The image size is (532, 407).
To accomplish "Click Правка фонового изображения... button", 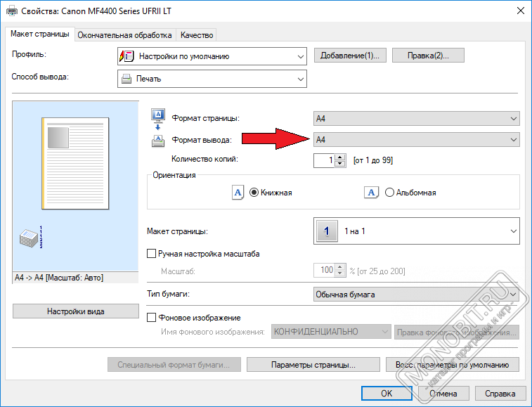I will tap(457, 332).
